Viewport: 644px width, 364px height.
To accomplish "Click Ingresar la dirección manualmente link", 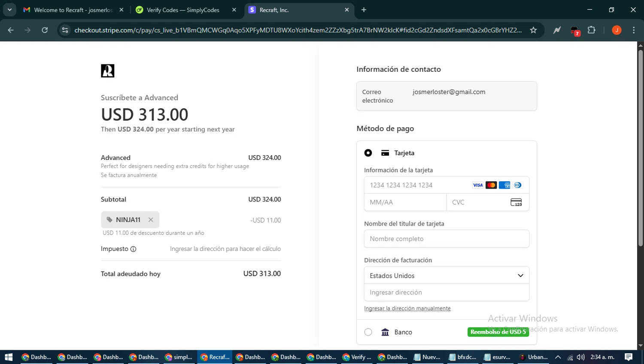I will (407, 309).
